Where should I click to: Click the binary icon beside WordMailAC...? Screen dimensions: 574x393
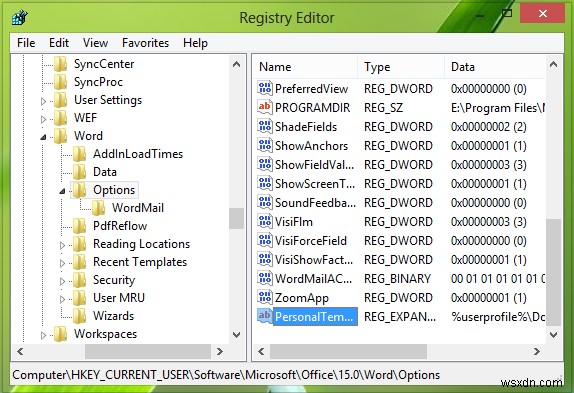pos(265,278)
